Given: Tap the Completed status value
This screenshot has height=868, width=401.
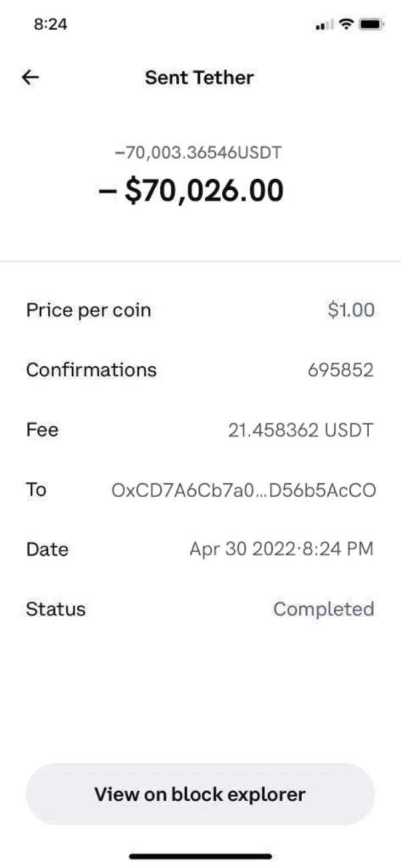Looking at the screenshot, I should coord(323,609).
